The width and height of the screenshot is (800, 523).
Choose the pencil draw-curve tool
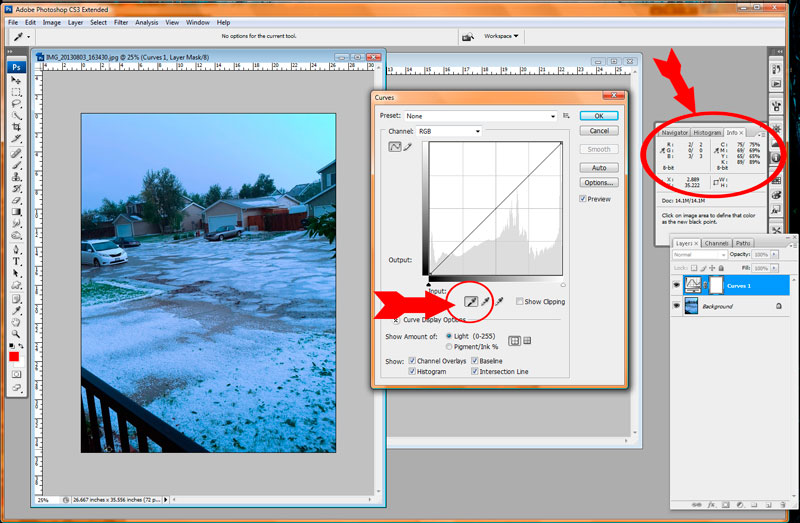(x=408, y=147)
